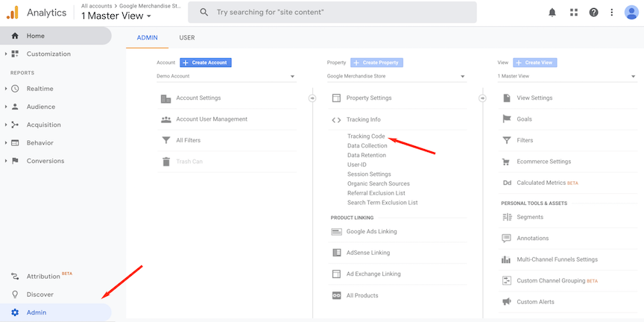
Task: Open the Tracking Code link
Action: click(366, 136)
